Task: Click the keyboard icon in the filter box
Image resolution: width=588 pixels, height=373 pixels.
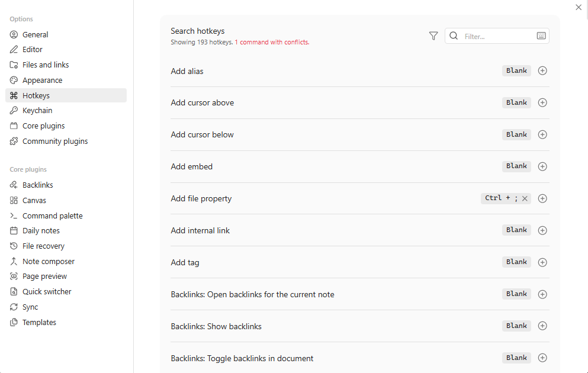Action: (x=541, y=36)
